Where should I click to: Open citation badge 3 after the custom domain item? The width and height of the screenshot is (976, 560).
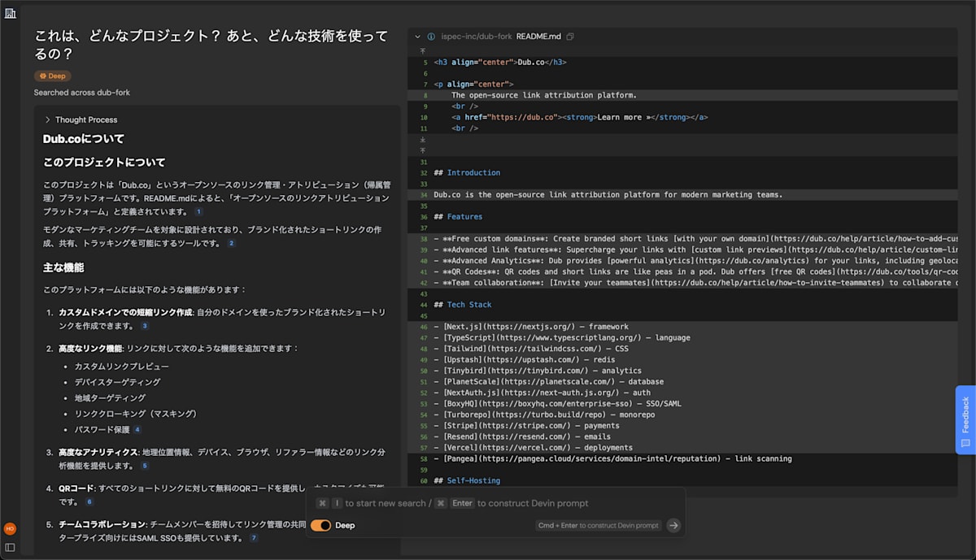(x=145, y=326)
